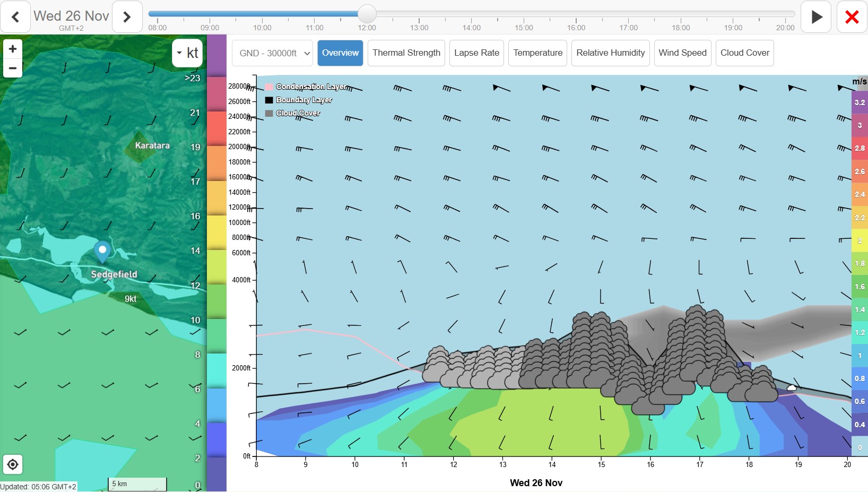
Task: Go to the previous day arrow
Action: click(15, 17)
